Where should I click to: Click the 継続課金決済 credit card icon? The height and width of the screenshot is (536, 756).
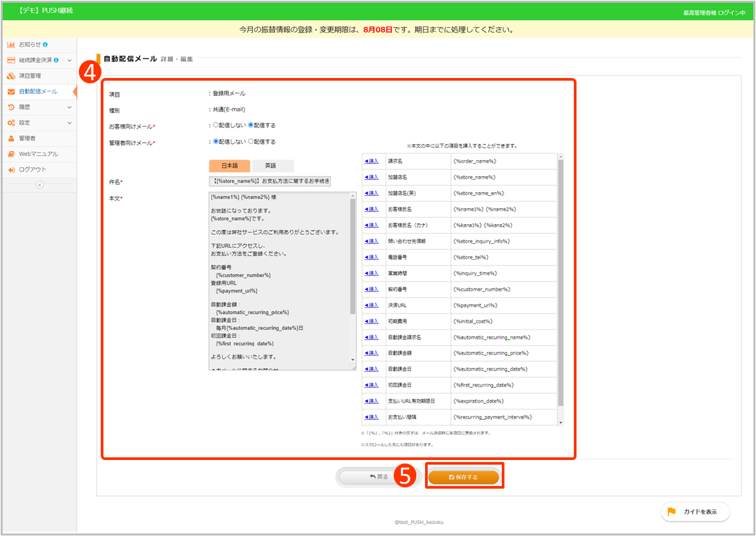pos(11,60)
